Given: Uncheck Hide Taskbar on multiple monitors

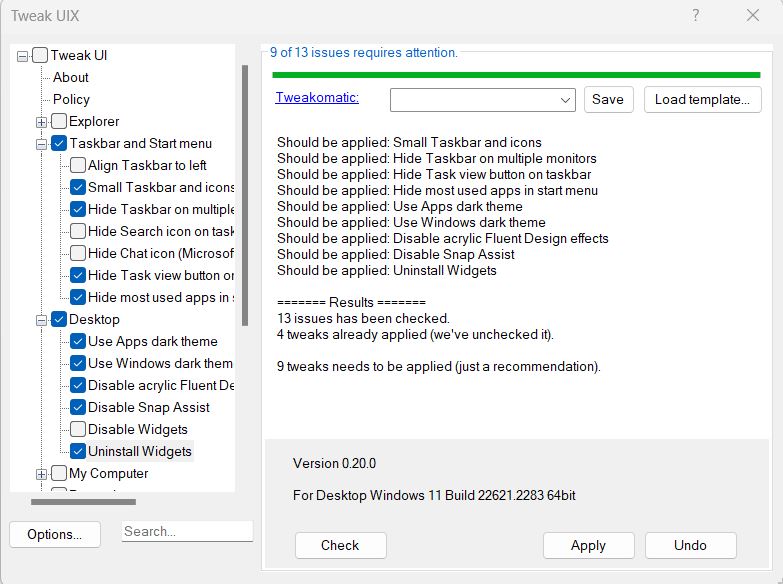Looking at the screenshot, I should click(x=78, y=209).
